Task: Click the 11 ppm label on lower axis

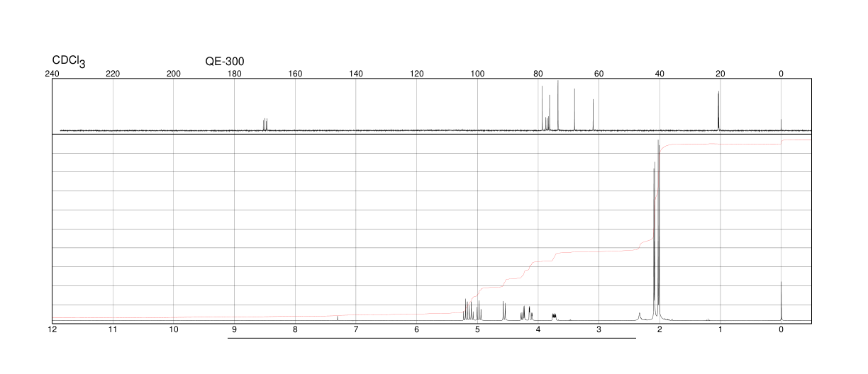Action: (113, 329)
